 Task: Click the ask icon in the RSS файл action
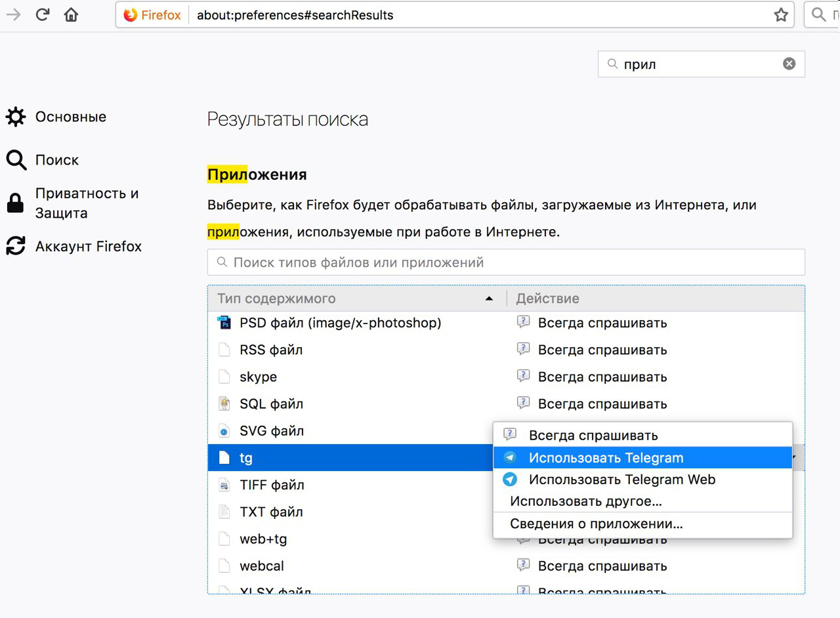tap(523, 349)
